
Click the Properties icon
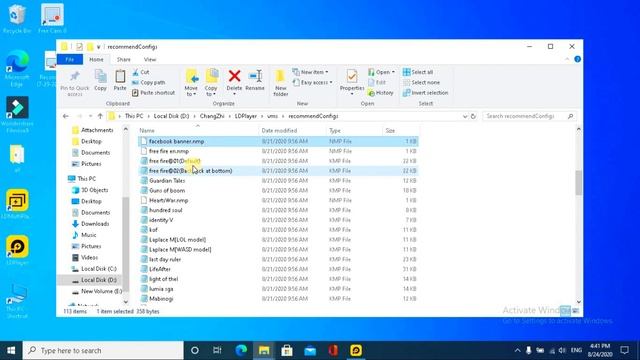352,76
